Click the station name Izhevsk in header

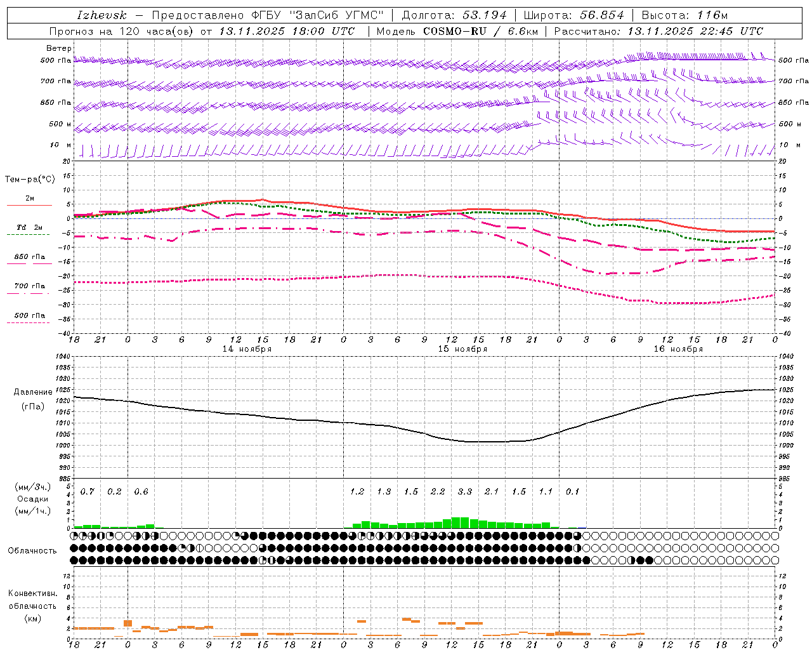click(x=101, y=15)
